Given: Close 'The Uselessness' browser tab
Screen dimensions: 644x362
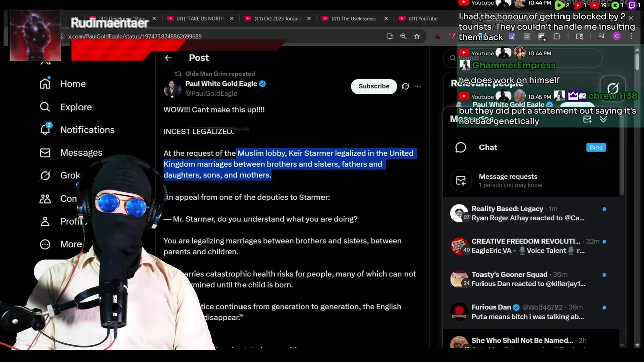Looking at the screenshot, I should click(386, 19).
